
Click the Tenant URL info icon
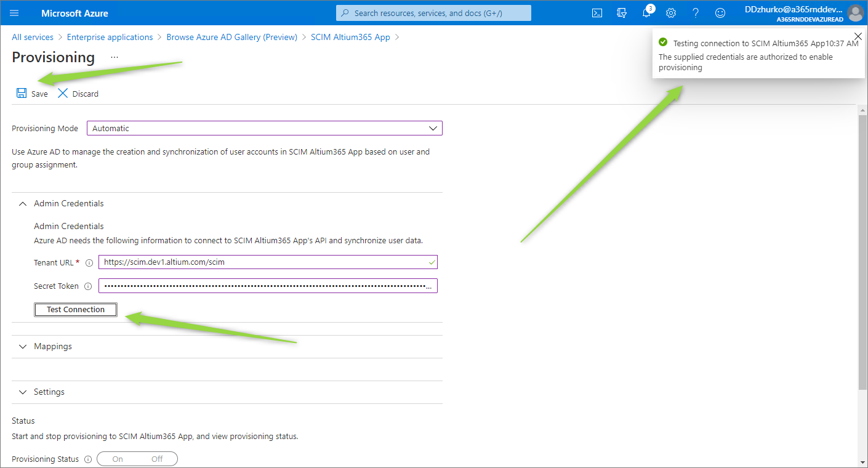89,263
